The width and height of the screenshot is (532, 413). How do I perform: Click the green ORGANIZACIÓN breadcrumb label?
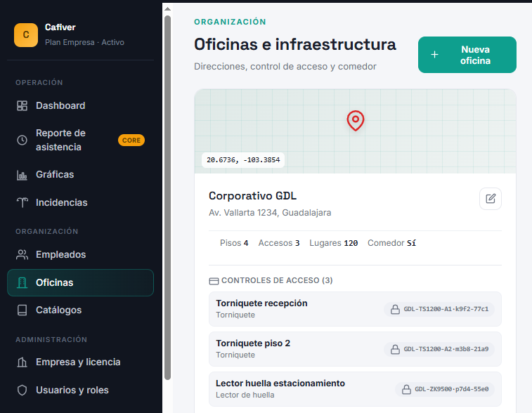tap(230, 22)
